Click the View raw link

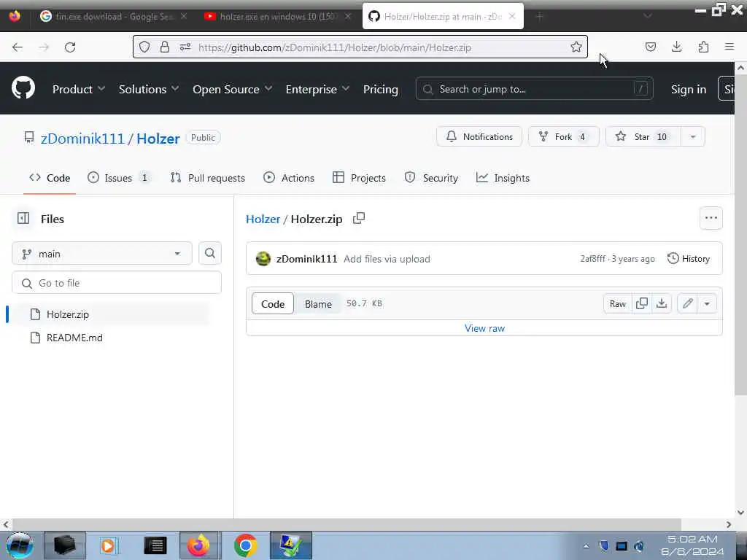click(484, 328)
